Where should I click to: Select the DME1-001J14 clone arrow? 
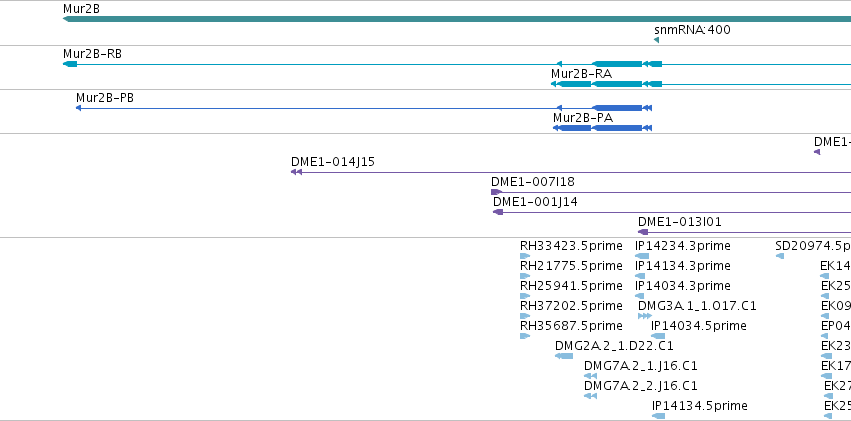point(498,212)
